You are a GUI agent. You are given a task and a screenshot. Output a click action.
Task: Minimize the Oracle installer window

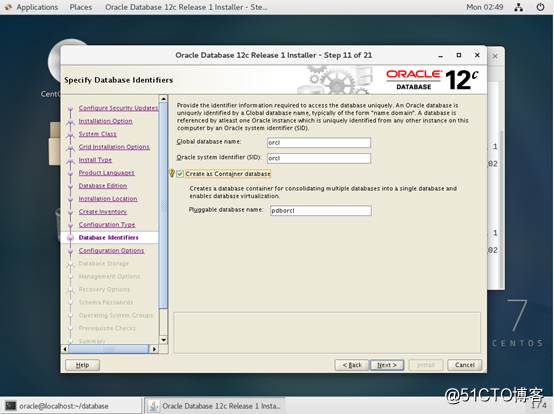tap(440, 56)
